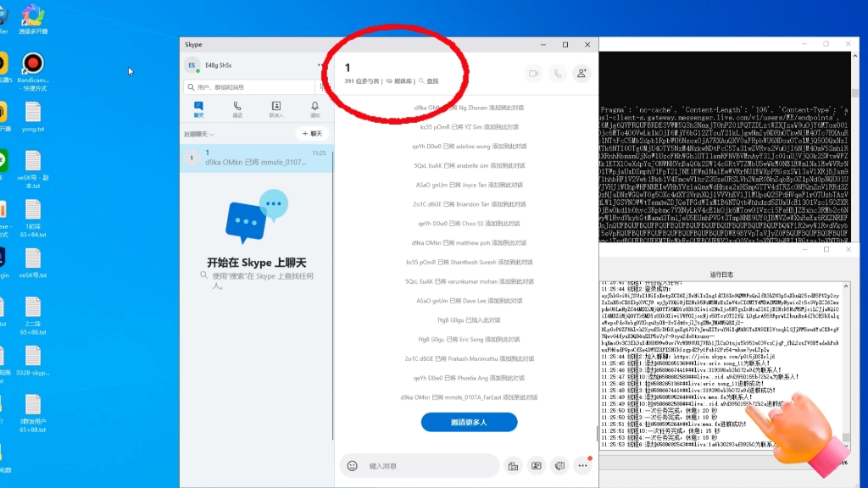Click the message mentioning anabelle sim
The height and width of the screenshot is (488, 868).
click(x=469, y=166)
